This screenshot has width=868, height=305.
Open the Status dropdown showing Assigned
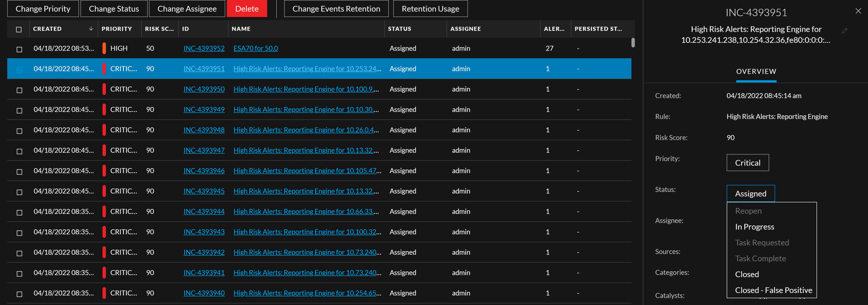750,193
